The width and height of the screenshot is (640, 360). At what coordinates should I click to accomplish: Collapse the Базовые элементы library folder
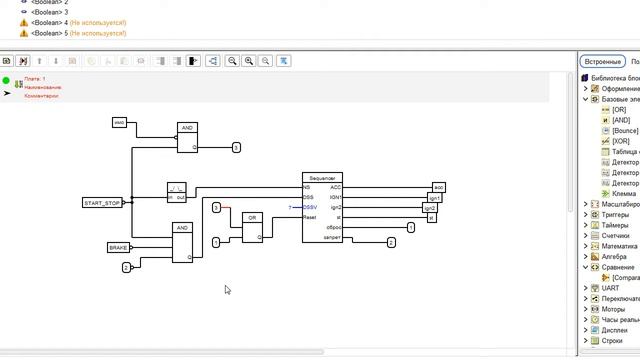[585, 99]
